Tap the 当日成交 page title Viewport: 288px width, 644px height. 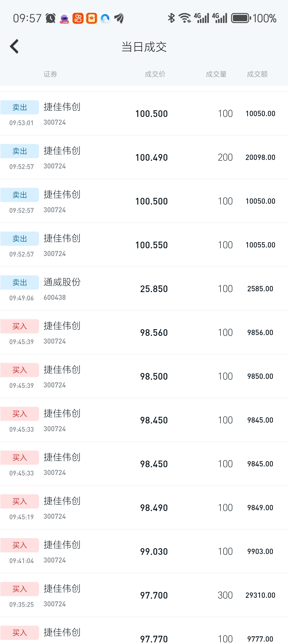144,47
